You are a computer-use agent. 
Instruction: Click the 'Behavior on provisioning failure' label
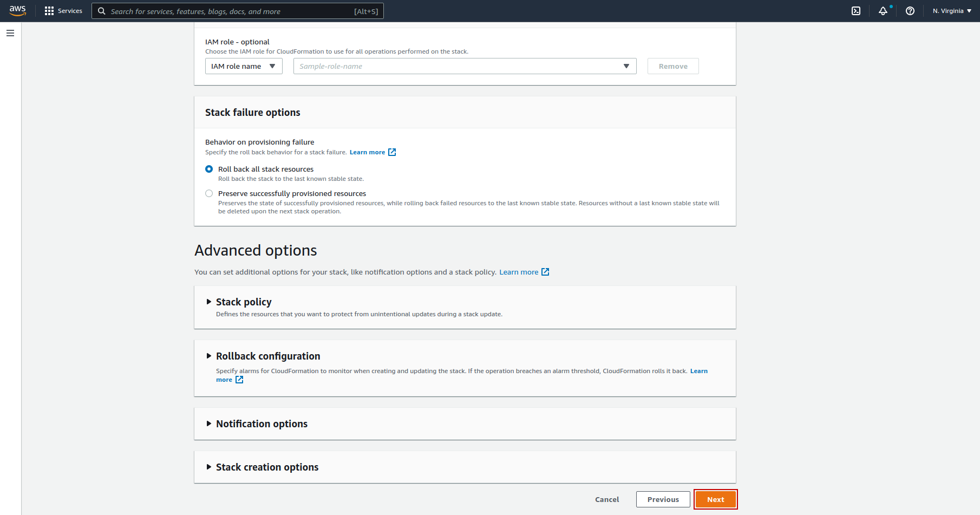[x=259, y=142]
